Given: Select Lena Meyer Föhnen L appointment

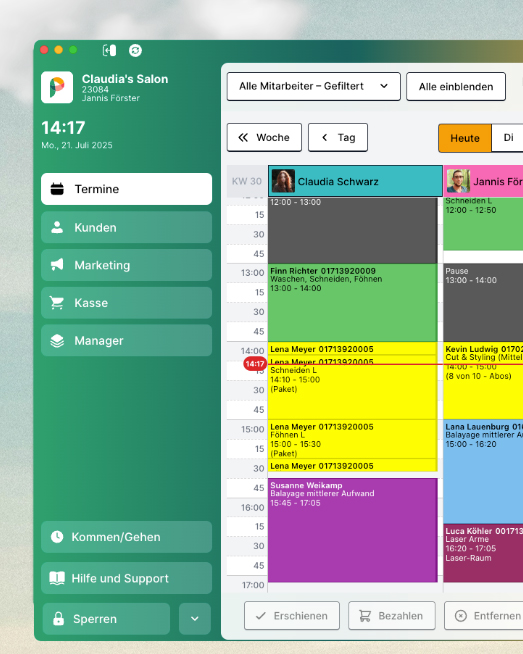Looking at the screenshot, I should tap(352, 439).
